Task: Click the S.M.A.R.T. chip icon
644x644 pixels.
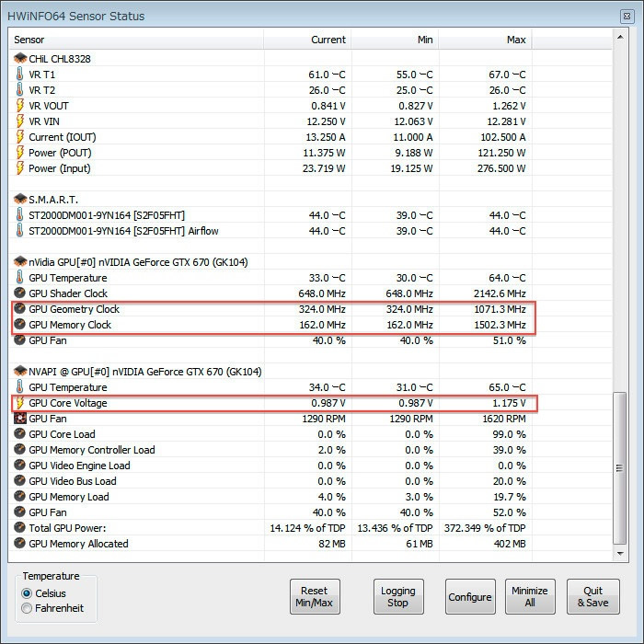Action: click(19, 200)
